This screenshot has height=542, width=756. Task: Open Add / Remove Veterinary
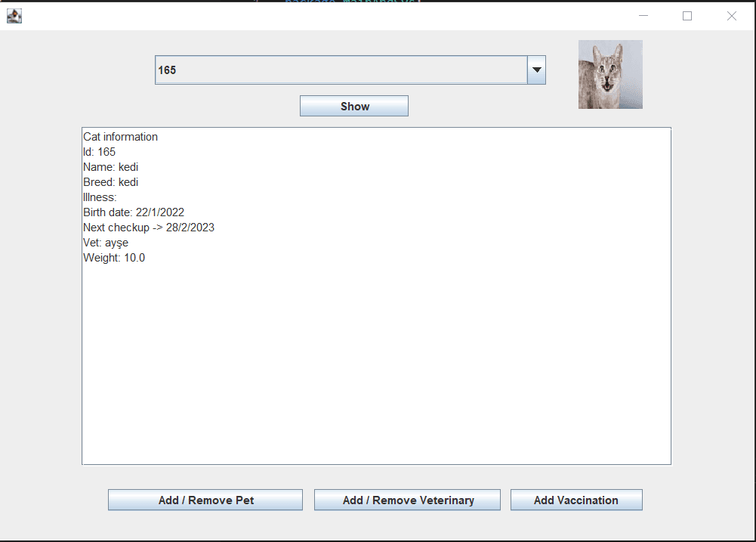point(408,500)
